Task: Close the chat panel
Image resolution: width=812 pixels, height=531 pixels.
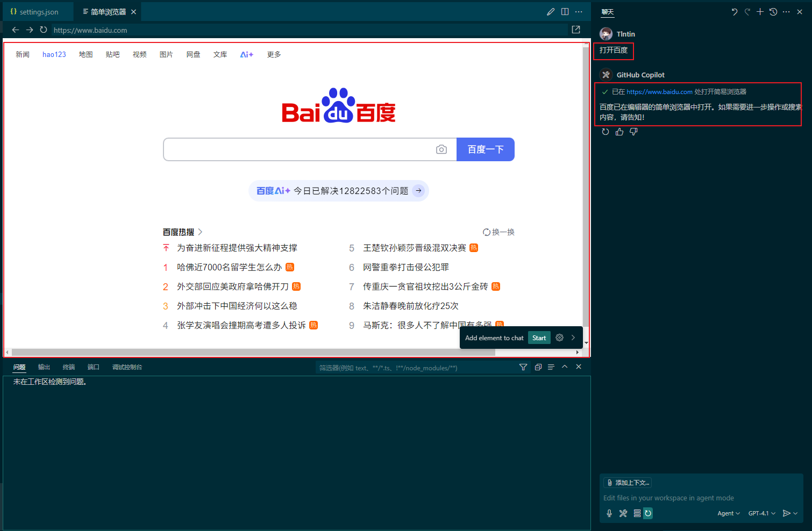Action: 800,12
